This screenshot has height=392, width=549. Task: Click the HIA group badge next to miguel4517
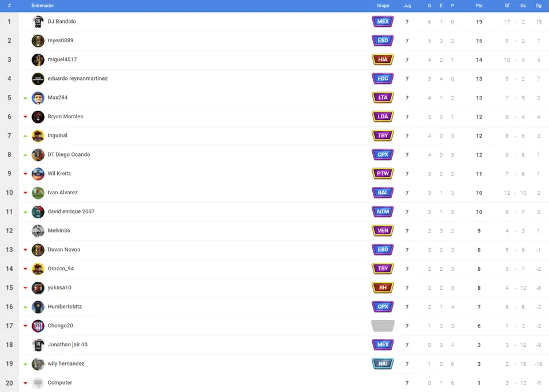[x=383, y=59]
